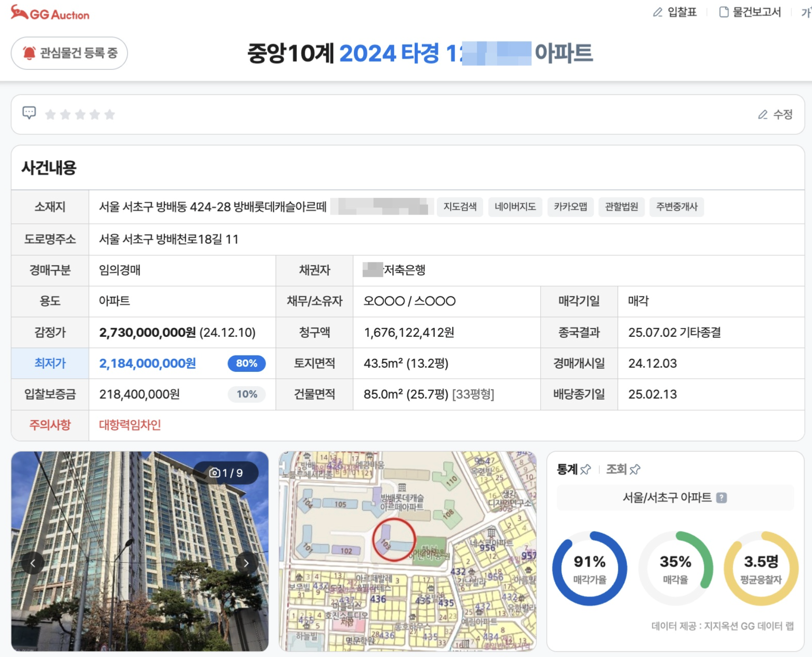The height and width of the screenshot is (657, 812).
Task: Open 네이버지도 map link
Action: [x=515, y=207]
